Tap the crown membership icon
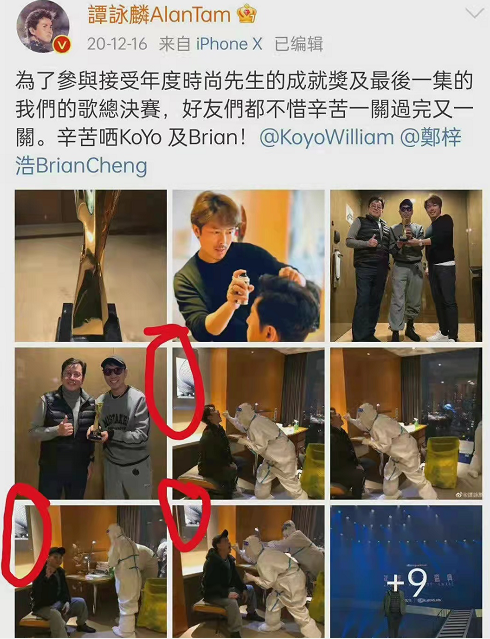This screenshot has height=639, width=490. point(247,15)
